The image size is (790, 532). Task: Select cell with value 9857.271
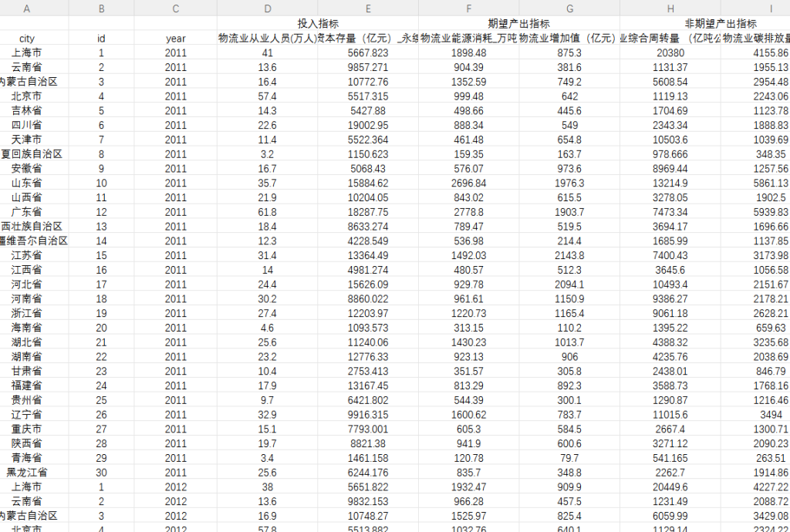click(368, 67)
